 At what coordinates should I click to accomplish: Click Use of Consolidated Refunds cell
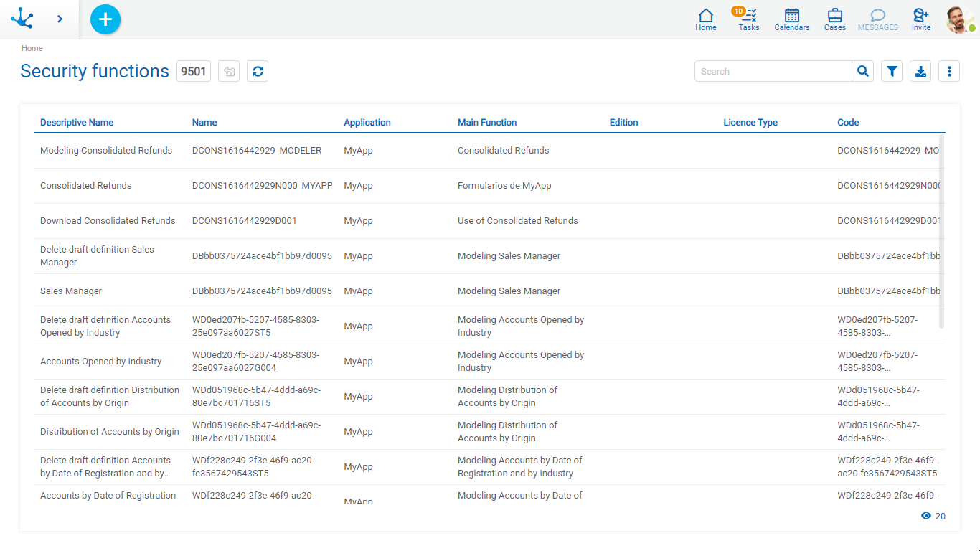point(518,221)
